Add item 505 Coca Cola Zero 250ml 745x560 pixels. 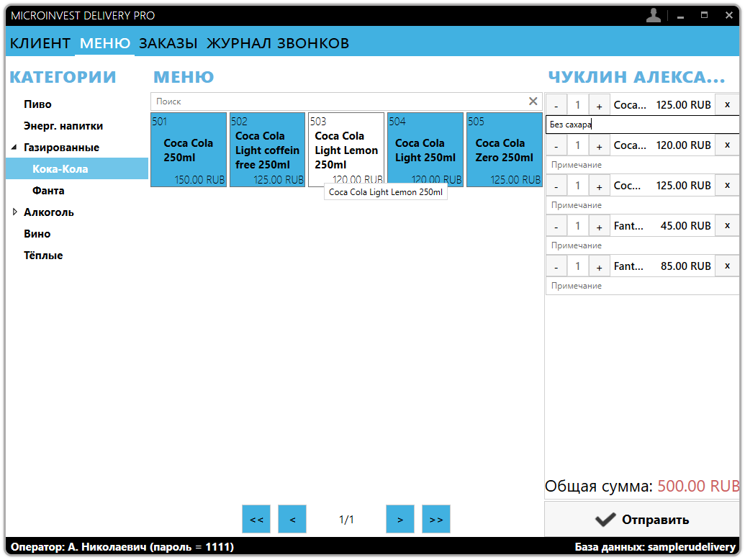pos(504,150)
